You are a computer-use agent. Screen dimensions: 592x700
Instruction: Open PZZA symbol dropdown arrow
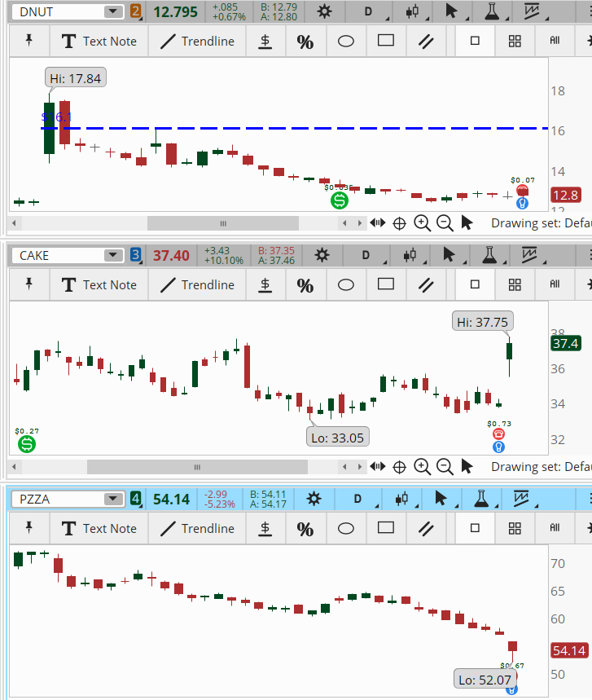point(113,499)
